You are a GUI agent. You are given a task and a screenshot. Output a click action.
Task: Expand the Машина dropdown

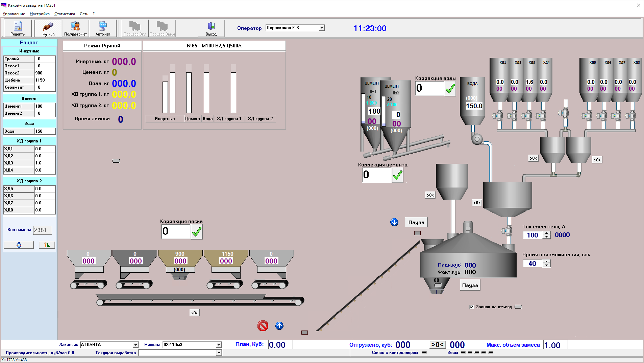[x=219, y=345]
